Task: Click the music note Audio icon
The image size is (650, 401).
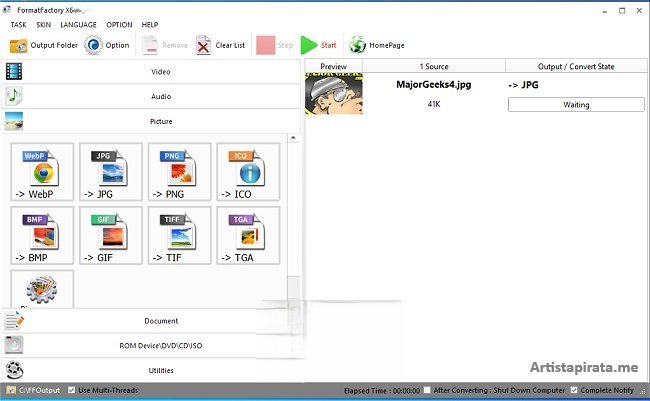Action: [x=14, y=96]
